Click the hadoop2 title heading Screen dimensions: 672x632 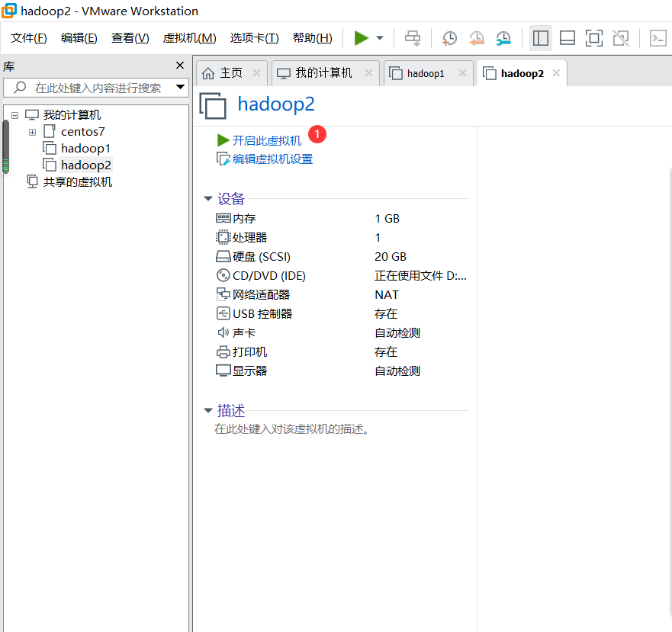click(276, 104)
